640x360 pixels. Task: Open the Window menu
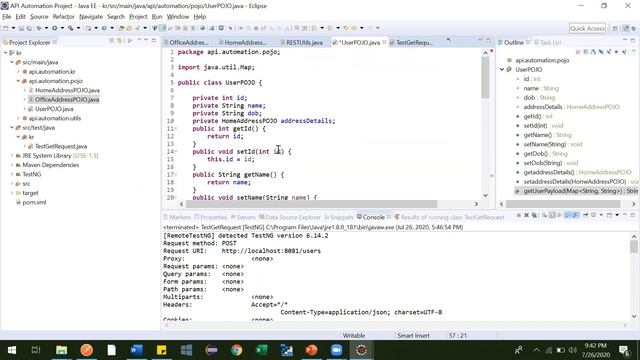point(178,17)
